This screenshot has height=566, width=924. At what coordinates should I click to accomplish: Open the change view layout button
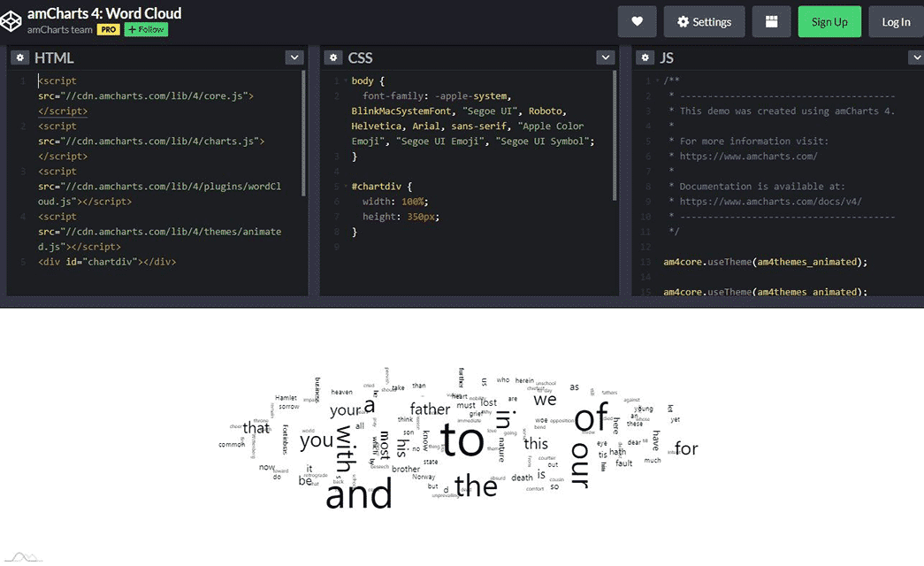771,22
